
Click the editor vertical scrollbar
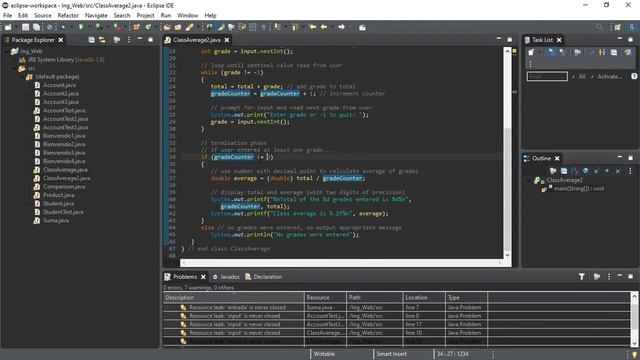tap(507, 153)
